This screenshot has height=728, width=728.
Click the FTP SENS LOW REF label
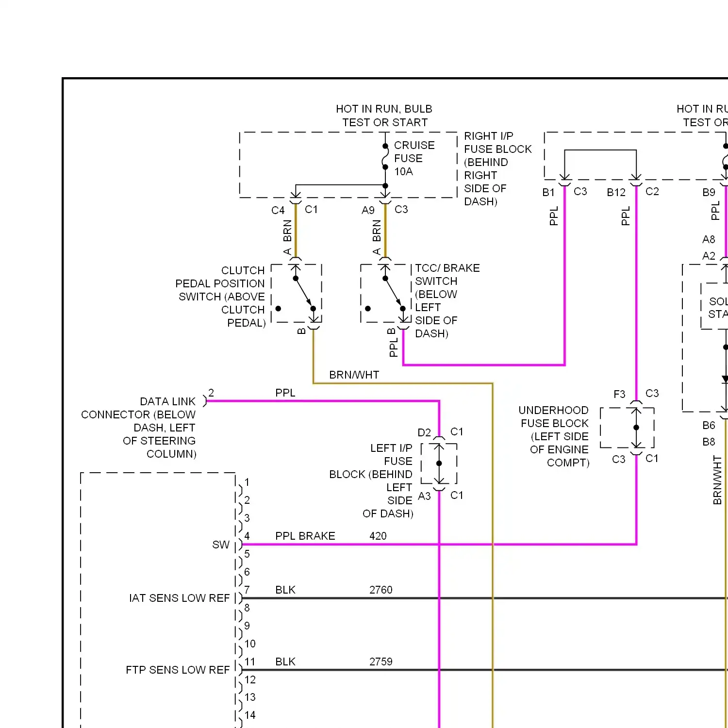178,670
